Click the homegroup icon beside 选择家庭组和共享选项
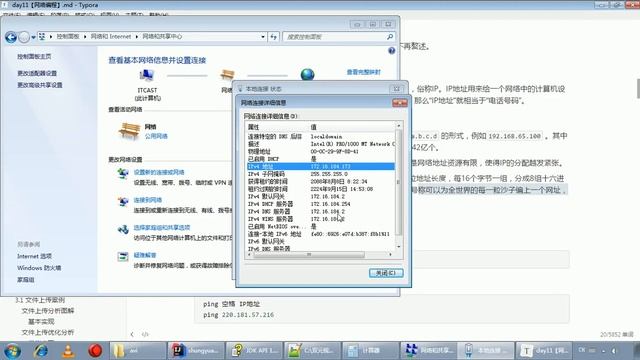Viewport: 640px width, 360px height. (x=122, y=229)
